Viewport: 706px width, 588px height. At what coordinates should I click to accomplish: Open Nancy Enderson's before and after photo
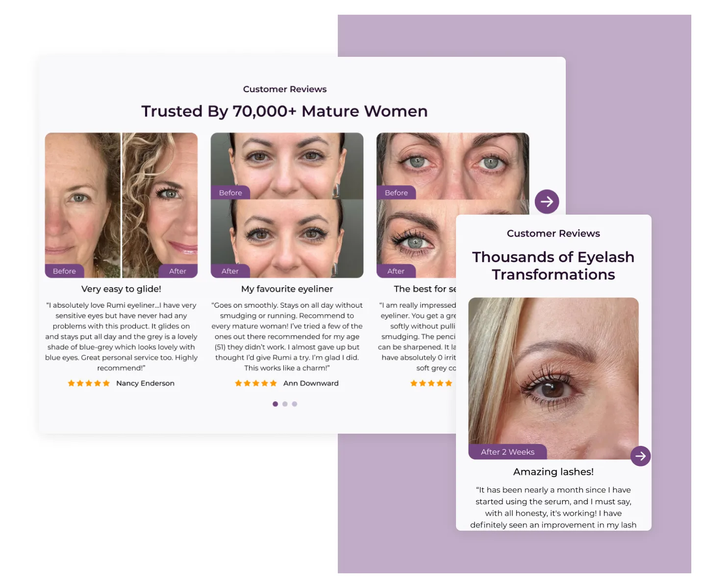[121, 205]
